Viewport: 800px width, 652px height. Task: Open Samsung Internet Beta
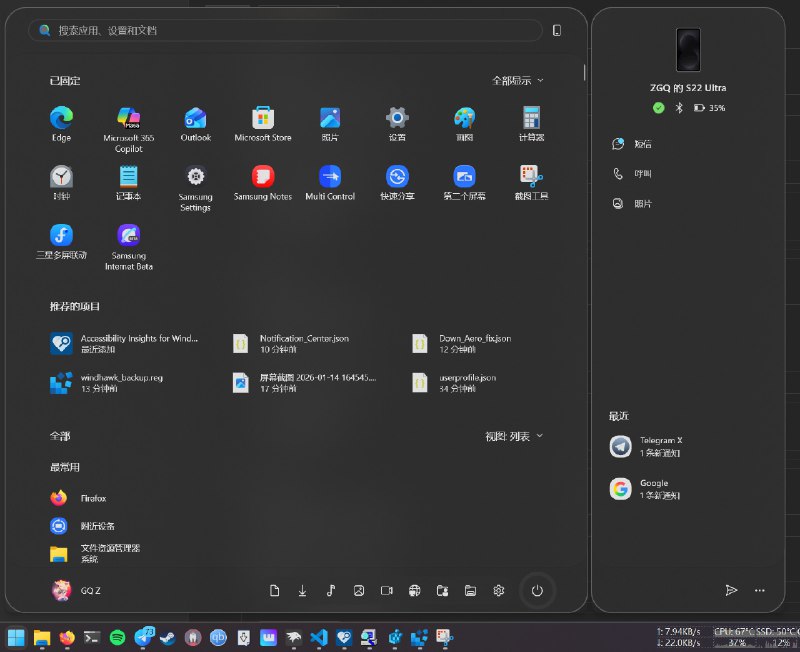click(x=128, y=236)
